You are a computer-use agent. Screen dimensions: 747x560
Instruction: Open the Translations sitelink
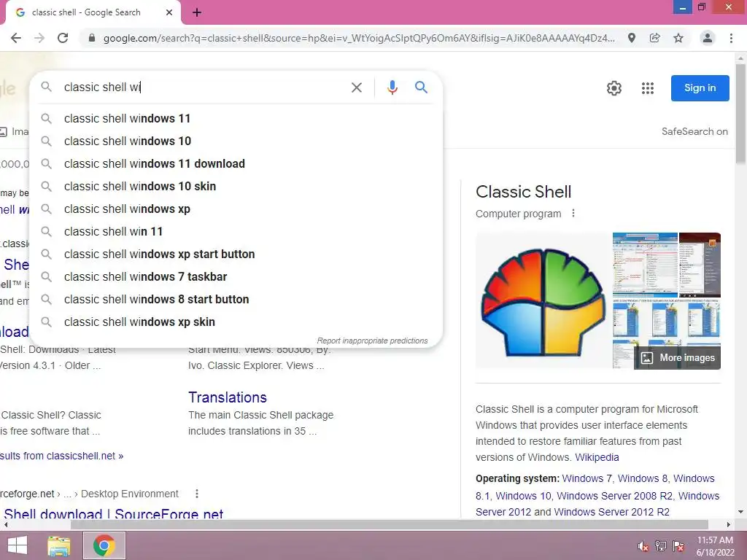(x=228, y=397)
